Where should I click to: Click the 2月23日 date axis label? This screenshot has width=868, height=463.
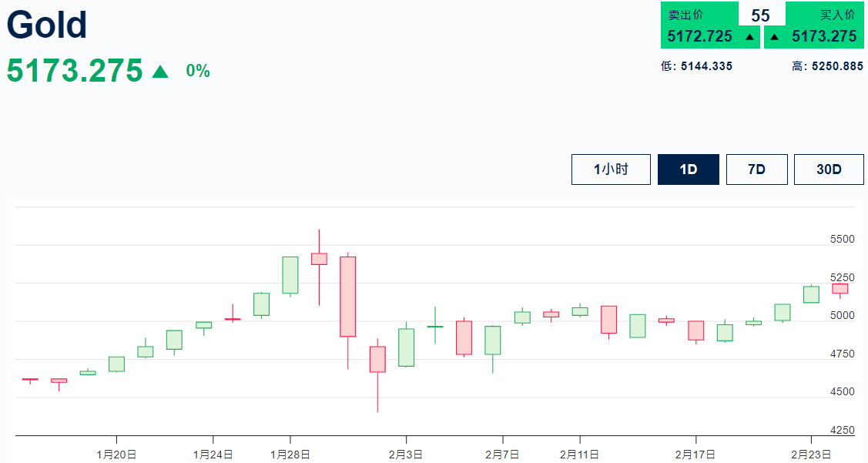click(809, 455)
